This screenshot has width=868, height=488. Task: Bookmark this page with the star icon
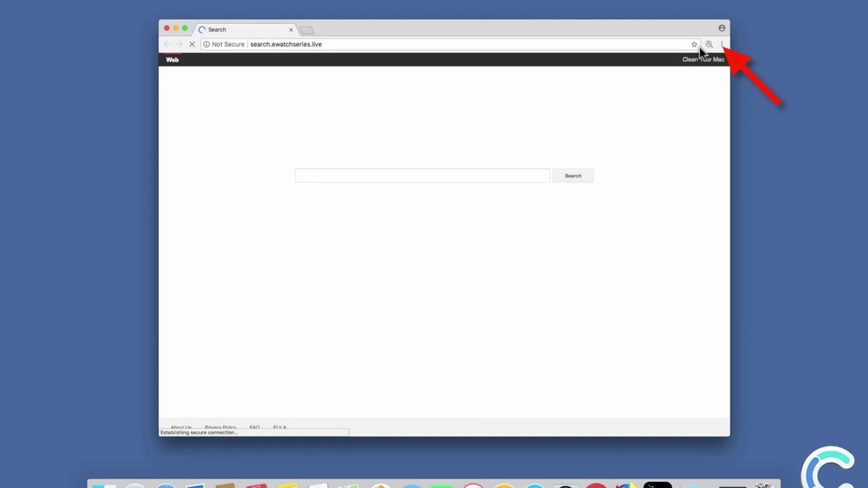[x=694, y=44]
